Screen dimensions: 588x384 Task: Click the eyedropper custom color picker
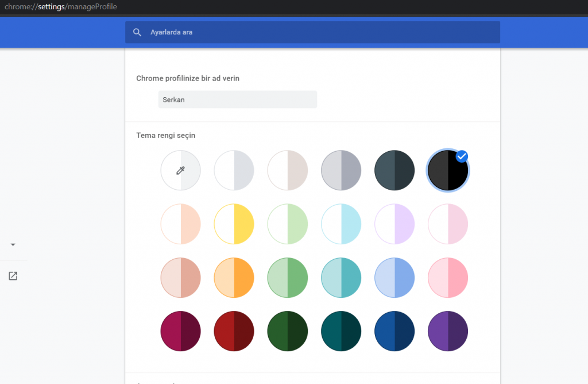(x=181, y=170)
